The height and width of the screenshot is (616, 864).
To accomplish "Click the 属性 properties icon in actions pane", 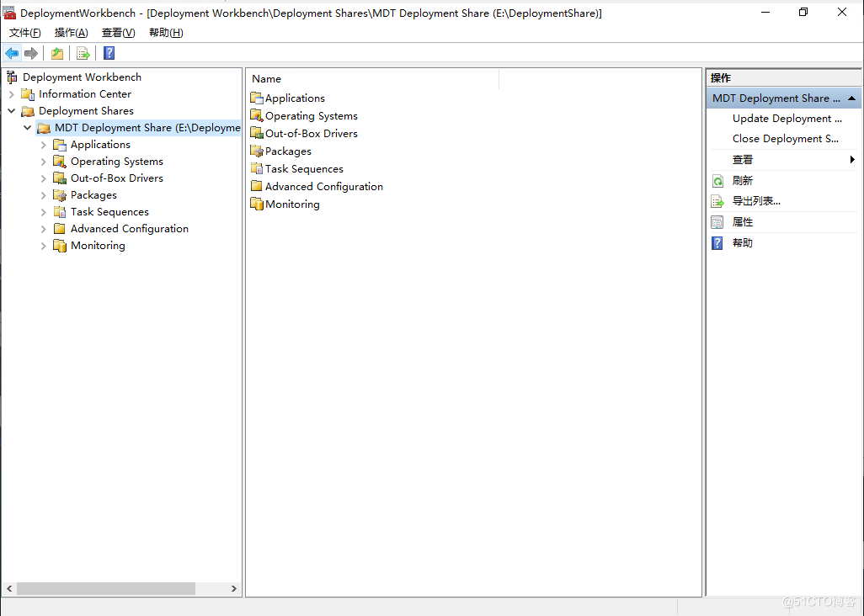I will tap(717, 222).
